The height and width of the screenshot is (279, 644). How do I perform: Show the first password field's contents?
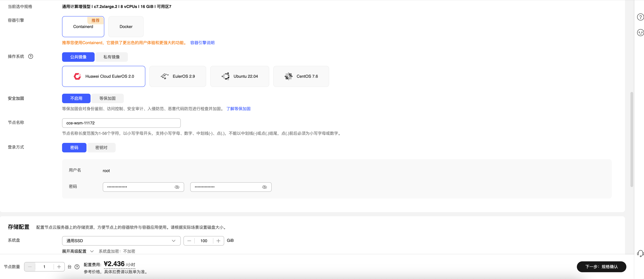click(x=177, y=187)
